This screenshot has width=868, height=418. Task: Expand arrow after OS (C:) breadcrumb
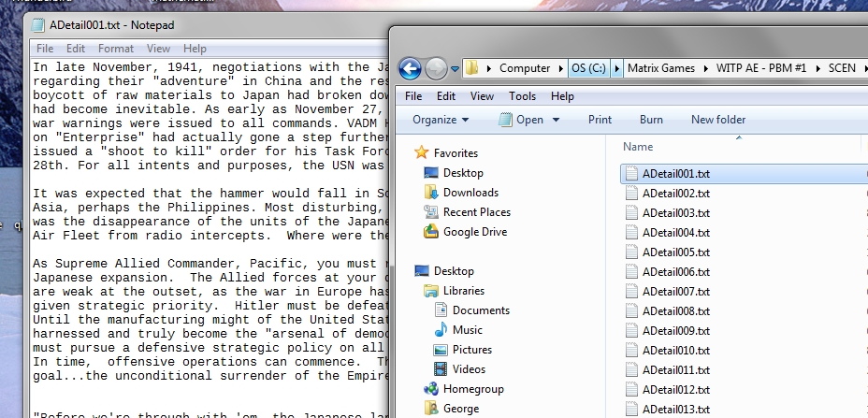pos(617,68)
